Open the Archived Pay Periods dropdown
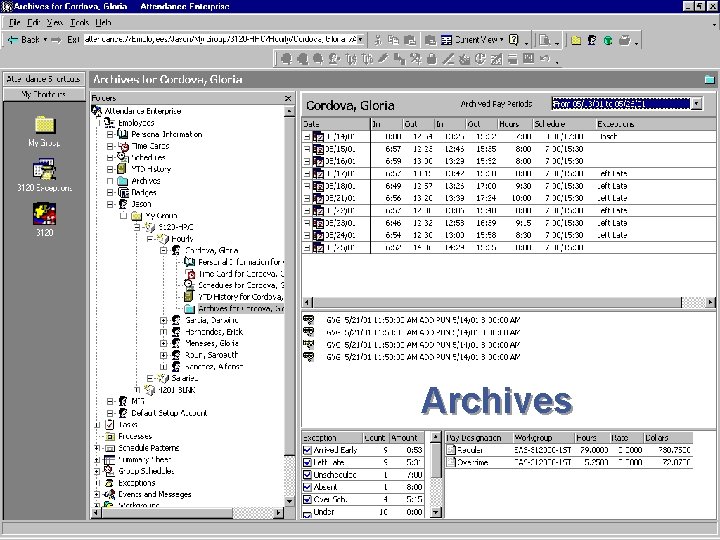 click(697, 104)
